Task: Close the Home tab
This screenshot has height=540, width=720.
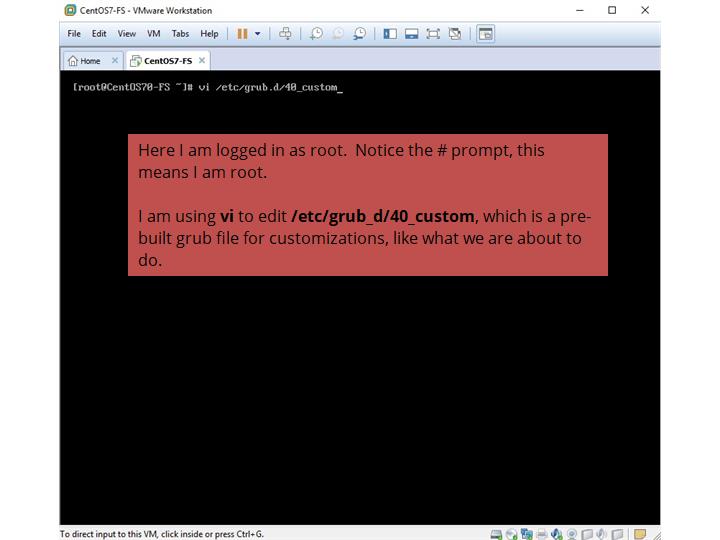Action: point(115,60)
